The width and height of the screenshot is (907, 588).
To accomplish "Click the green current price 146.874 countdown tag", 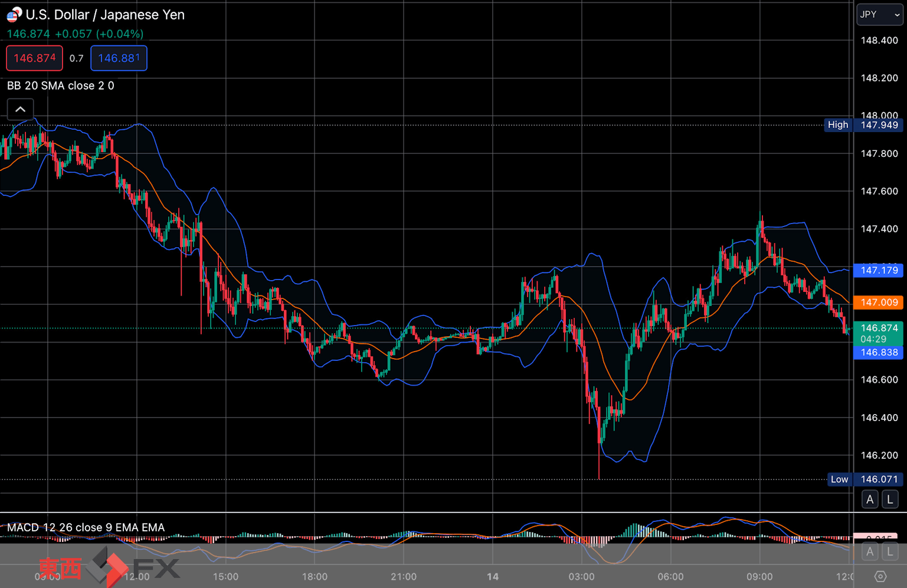I will tap(878, 333).
